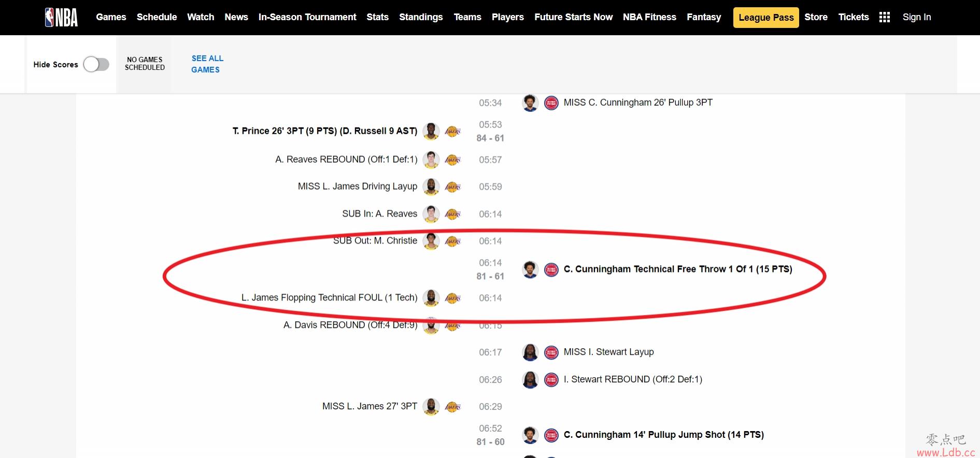This screenshot has width=980, height=458.
Task: Click Lakers logo on SUB Out row
Action: pos(453,241)
